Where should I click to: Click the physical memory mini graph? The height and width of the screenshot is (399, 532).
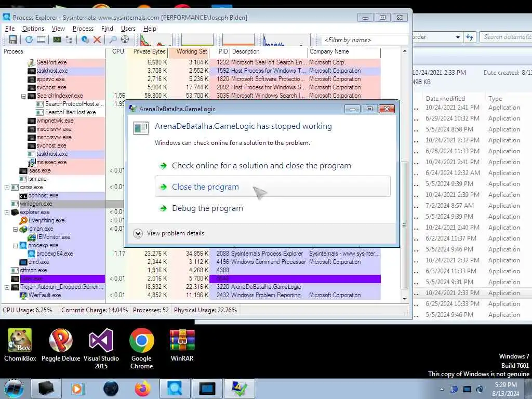238,39
